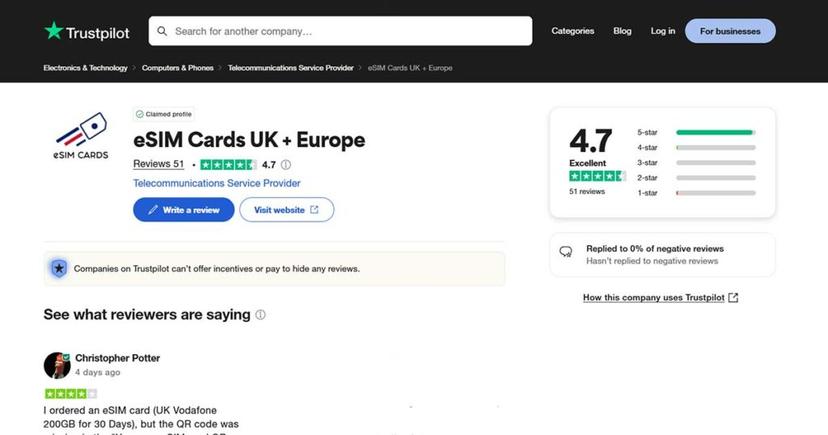Filter reviews by 1-star bar
828x435 pixels.
tap(715, 192)
